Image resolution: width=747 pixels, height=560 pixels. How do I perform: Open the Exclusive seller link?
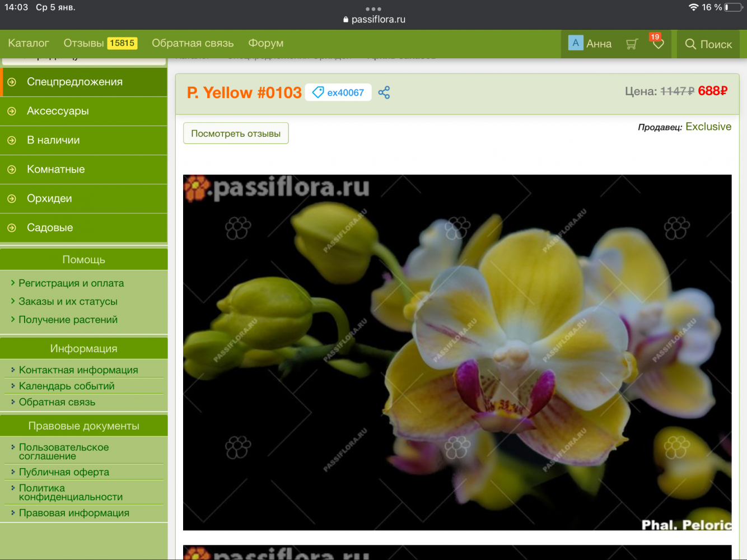coord(708,127)
